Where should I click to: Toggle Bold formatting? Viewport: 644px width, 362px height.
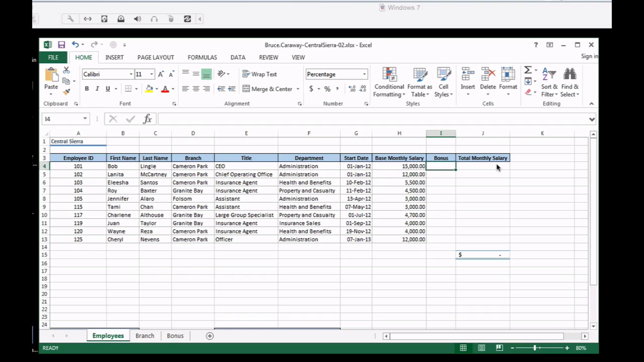click(87, 89)
